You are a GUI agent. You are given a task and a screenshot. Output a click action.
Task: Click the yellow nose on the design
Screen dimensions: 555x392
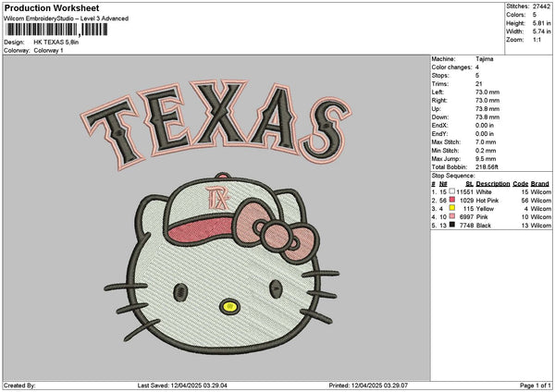click(228, 303)
